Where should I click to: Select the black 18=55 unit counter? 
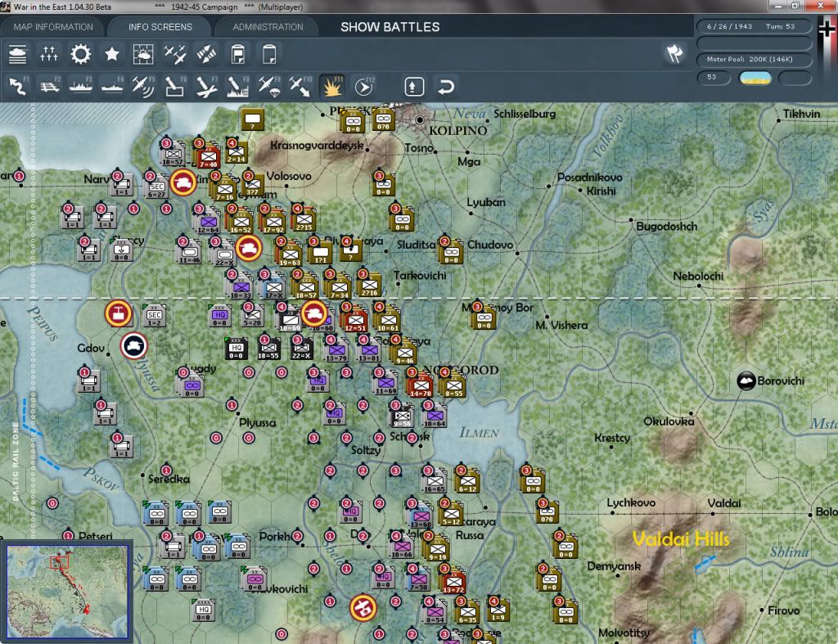tap(268, 348)
